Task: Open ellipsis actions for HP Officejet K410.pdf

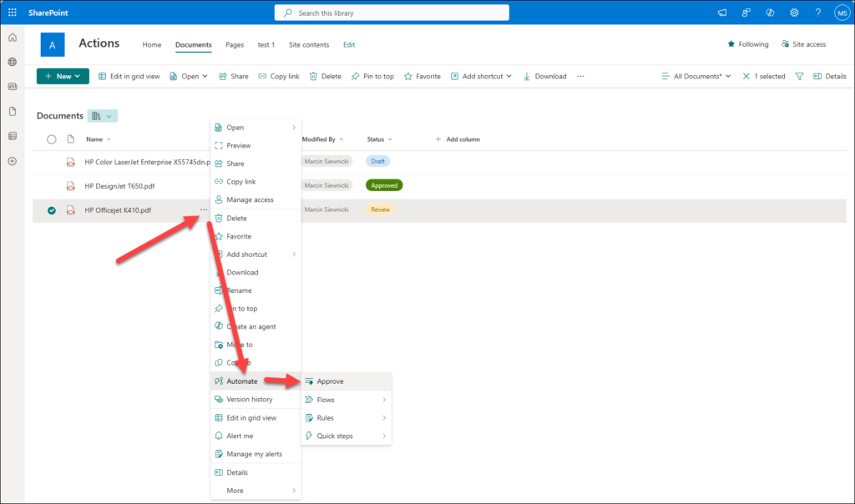Action: coord(204,209)
